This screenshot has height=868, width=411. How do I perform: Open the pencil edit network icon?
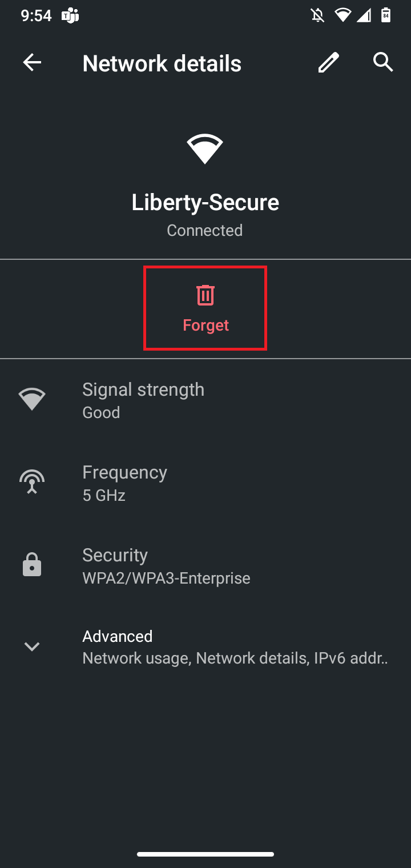[x=328, y=63]
